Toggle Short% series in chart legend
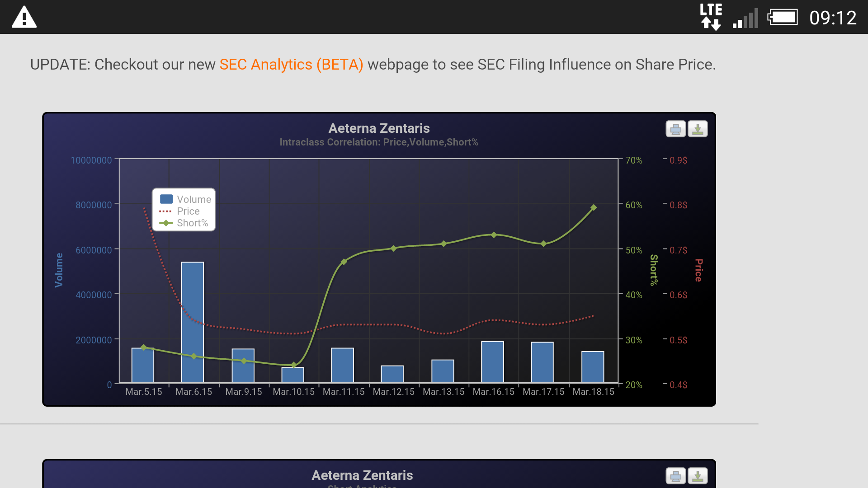 coord(192,223)
